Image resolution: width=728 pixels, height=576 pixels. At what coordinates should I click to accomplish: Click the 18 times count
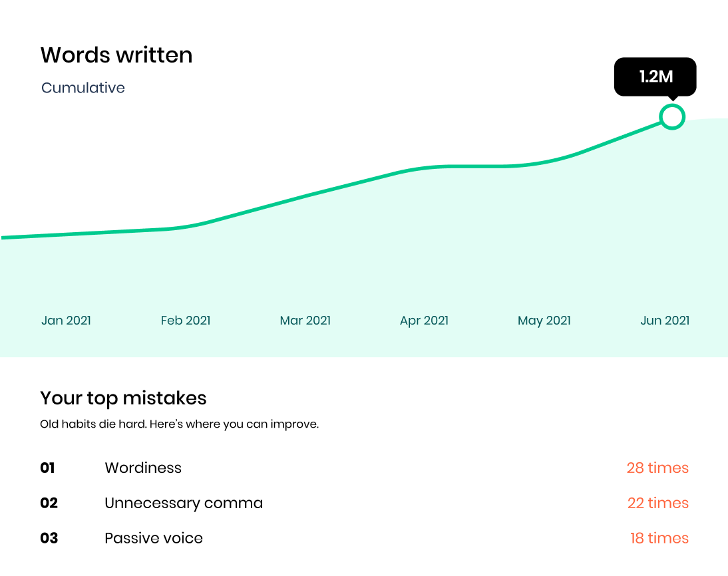click(x=659, y=538)
